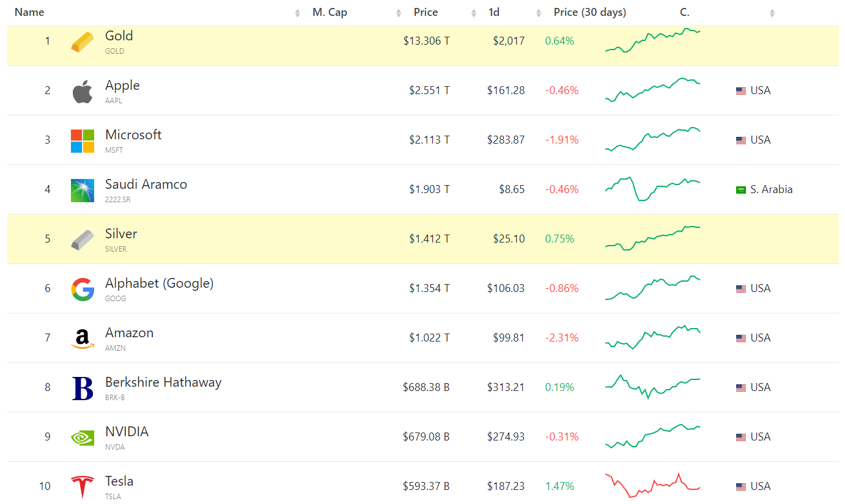Click Microsoft's 30-day price sparkline
The image size is (845, 504).
[x=652, y=139]
